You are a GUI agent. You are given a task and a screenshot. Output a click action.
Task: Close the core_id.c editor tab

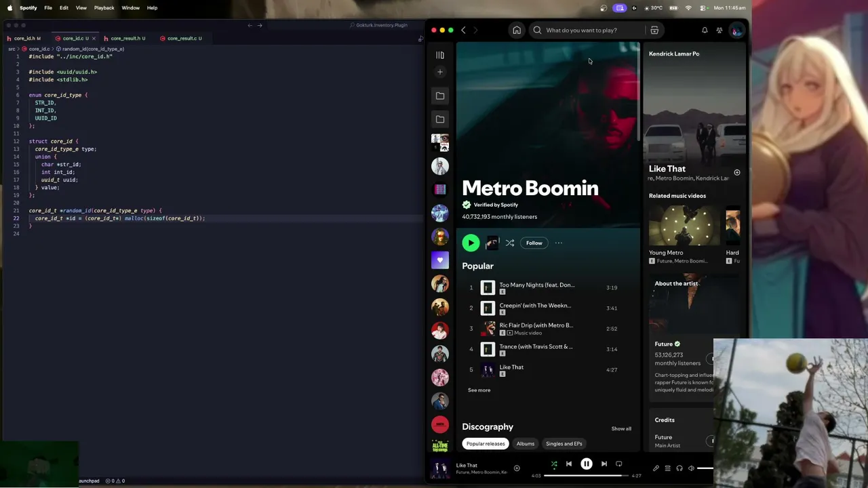click(94, 39)
